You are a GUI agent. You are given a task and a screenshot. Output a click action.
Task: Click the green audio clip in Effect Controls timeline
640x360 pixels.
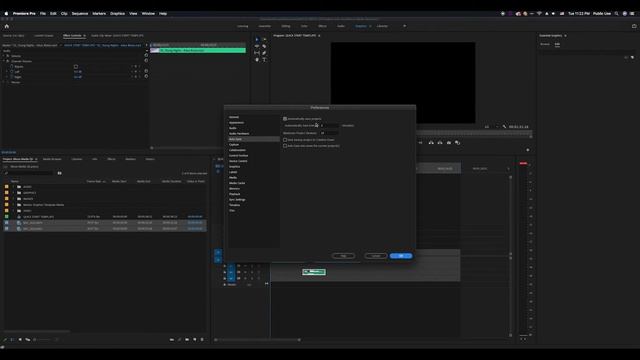[198, 50]
